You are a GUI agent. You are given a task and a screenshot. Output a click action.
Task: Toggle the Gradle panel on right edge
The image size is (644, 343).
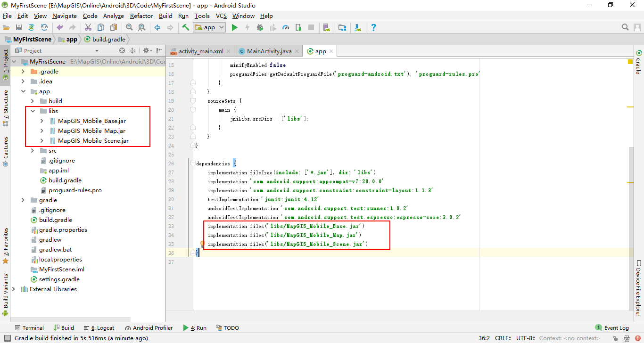[x=638, y=61]
